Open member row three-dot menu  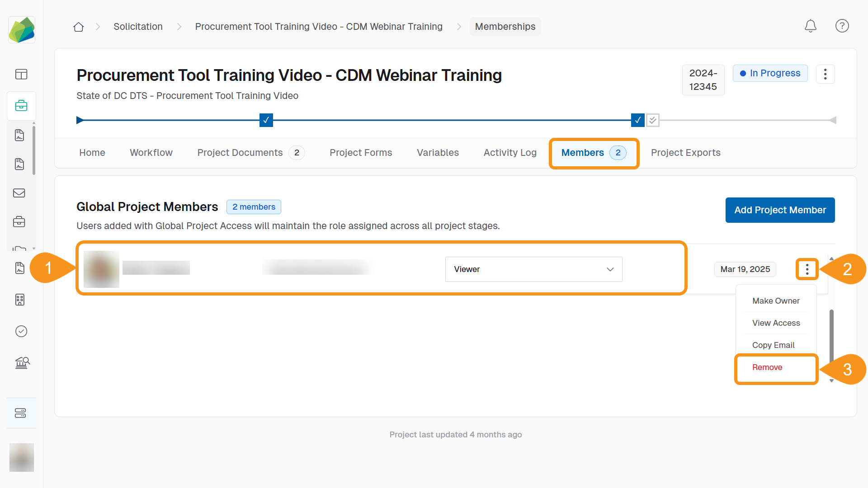click(x=807, y=269)
